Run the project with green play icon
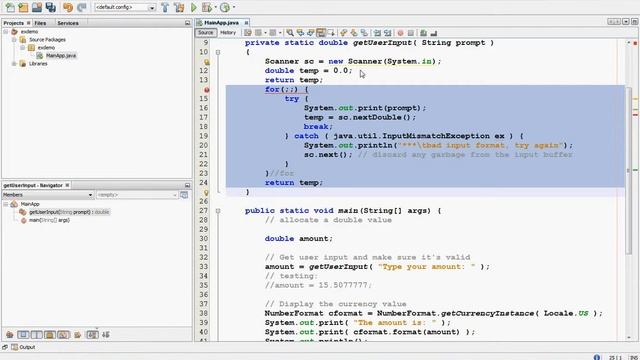 pos(194,7)
